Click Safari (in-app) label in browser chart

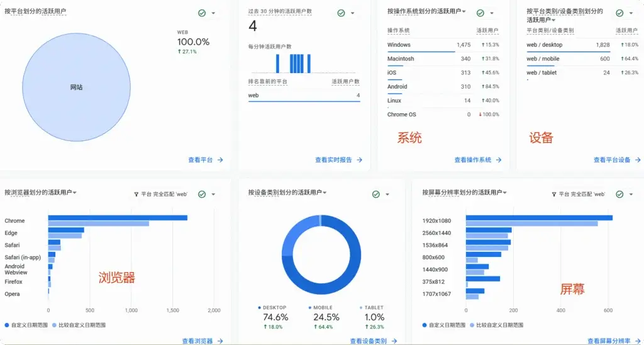coord(23,257)
